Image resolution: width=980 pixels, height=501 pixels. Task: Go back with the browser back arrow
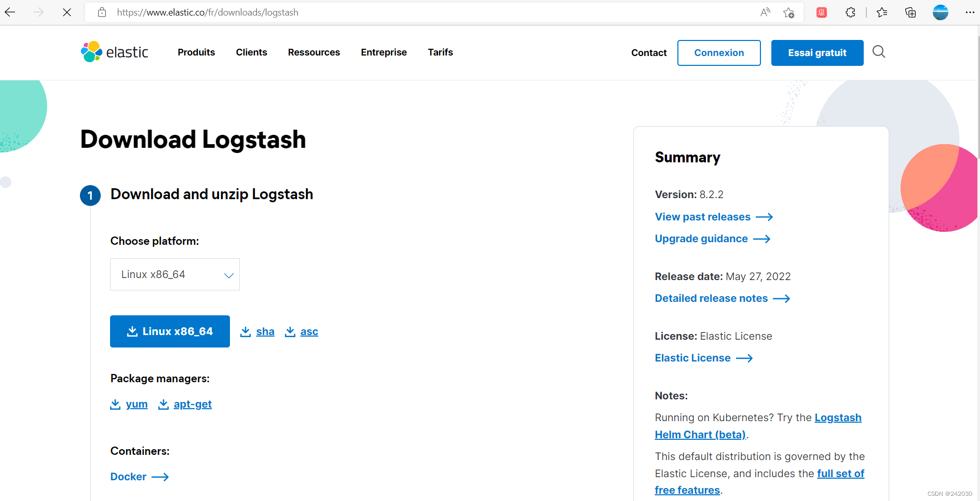click(10, 12)
